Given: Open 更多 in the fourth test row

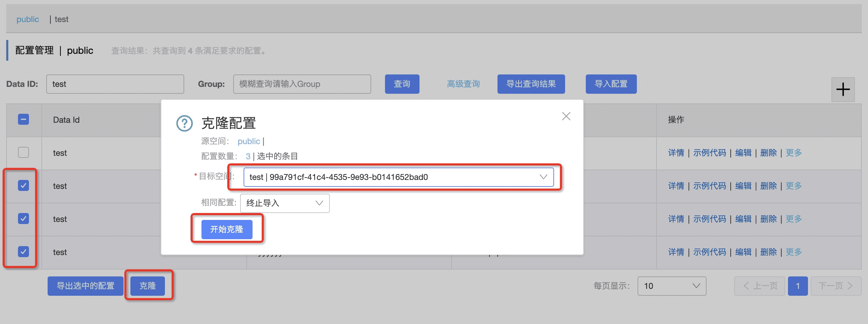Looking at the screenshot, I should point(794,252).
